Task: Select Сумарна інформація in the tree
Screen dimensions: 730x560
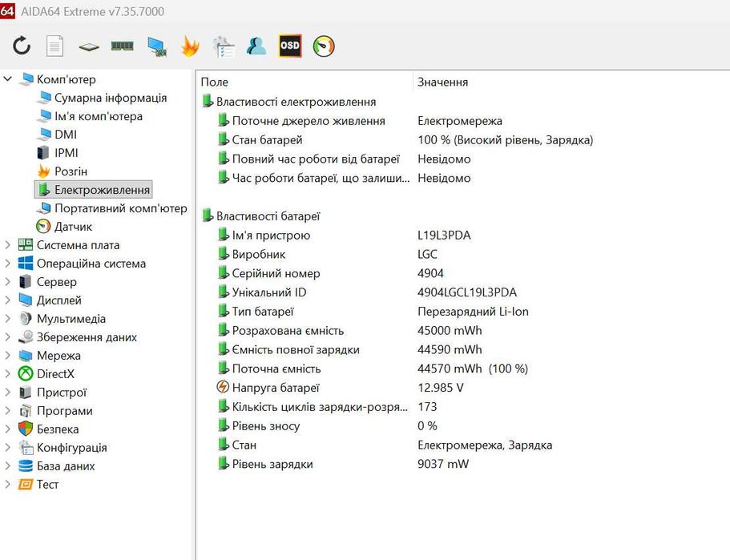Action: 110,98
